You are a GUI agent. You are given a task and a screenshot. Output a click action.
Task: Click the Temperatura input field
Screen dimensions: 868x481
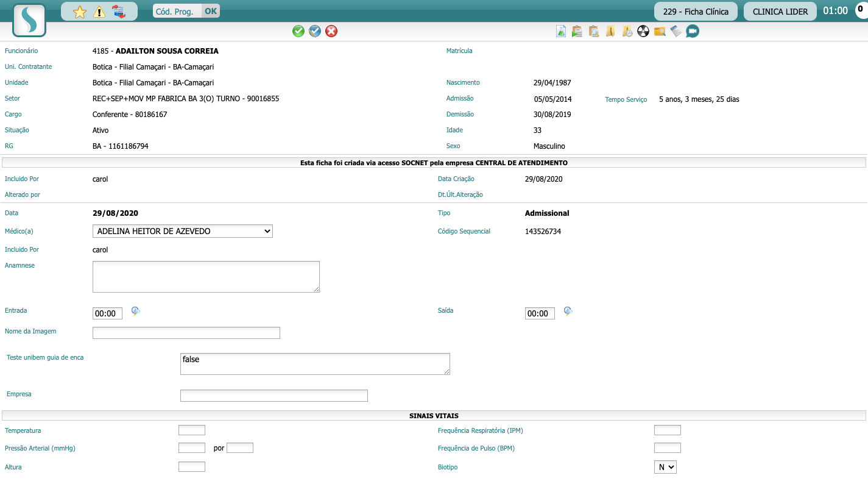click(x=192, y=430)
